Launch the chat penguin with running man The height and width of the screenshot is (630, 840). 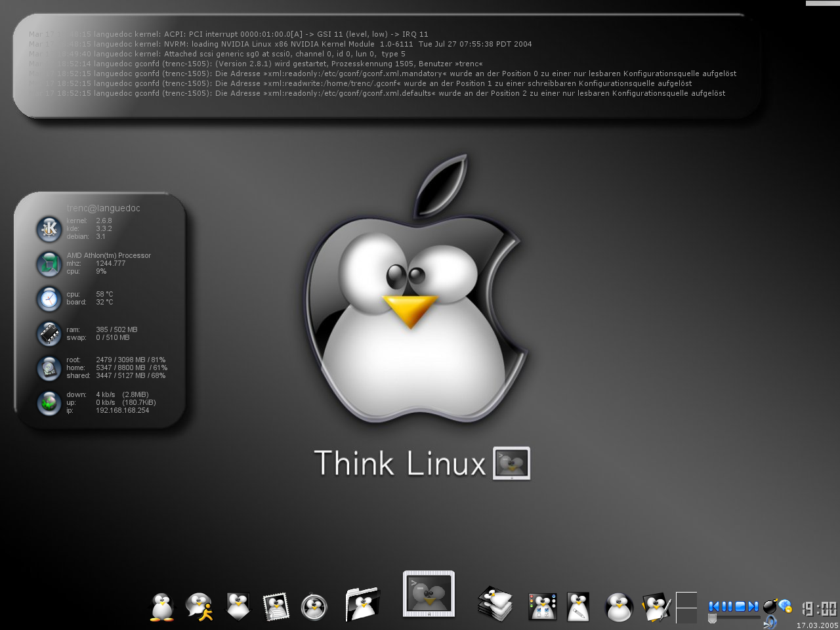pyautogui.click(x=199, y=607)
